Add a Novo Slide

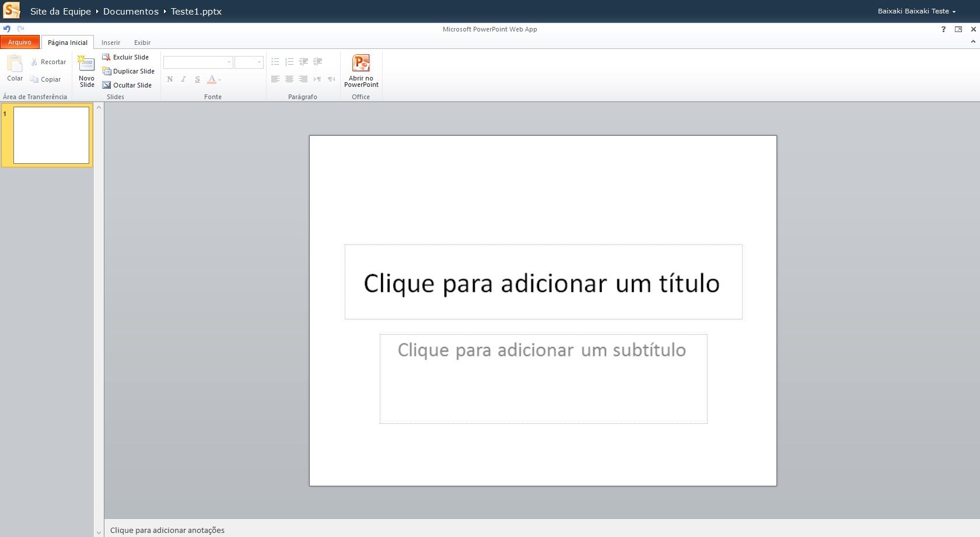86,71
